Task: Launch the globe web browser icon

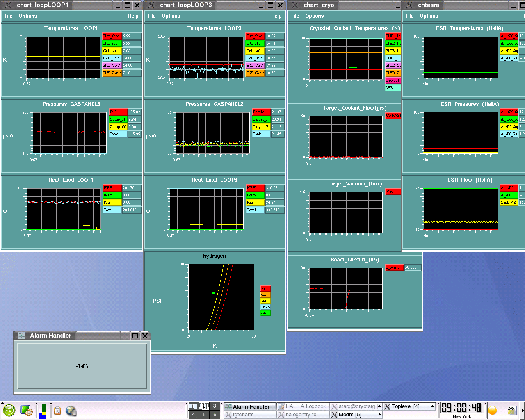Action: (71, 411)
